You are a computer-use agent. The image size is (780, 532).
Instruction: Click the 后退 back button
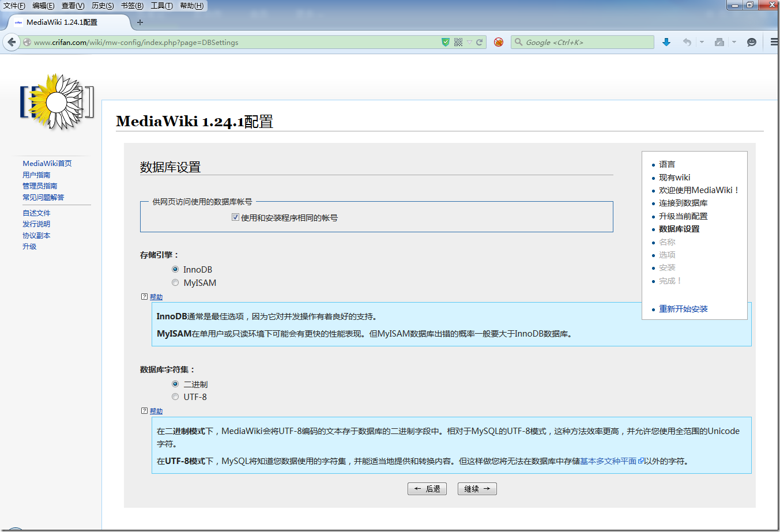tap(427, 489)
